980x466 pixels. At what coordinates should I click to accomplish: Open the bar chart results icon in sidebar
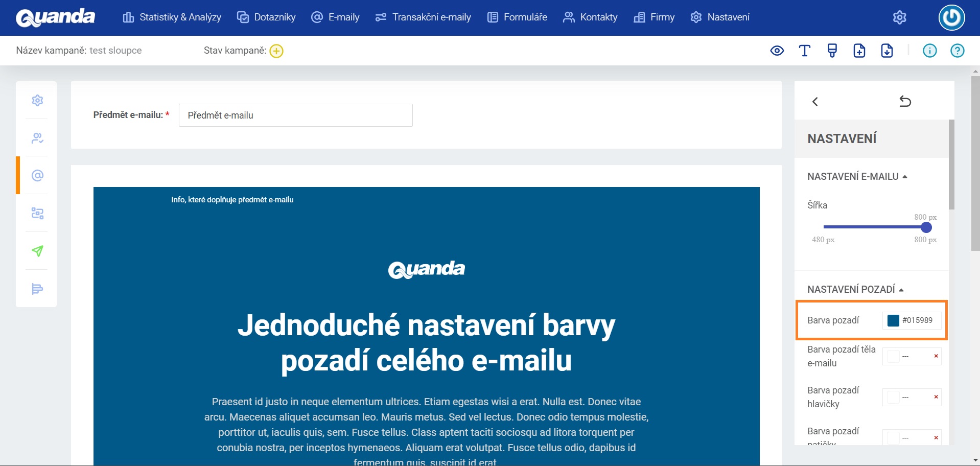click(x=37, y=289)
